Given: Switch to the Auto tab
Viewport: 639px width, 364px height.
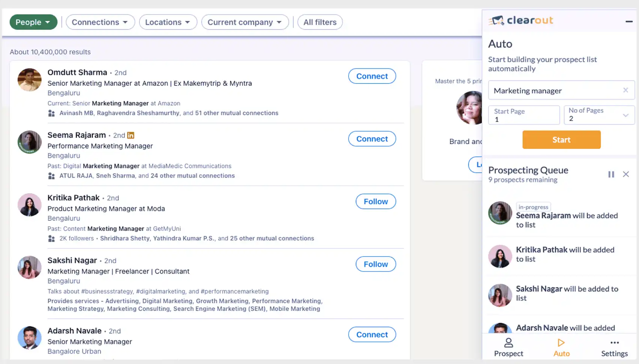Looking at the screenshot, I should pyautogui.click(x=561, y=348).
